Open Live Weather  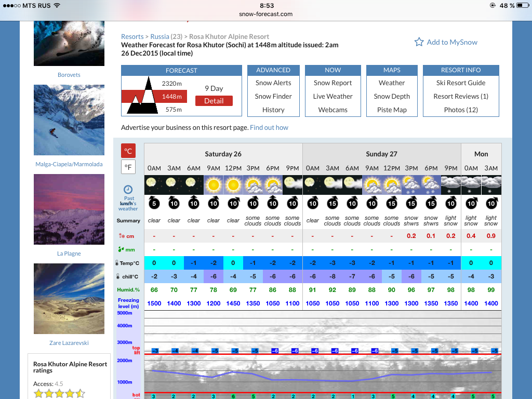(333, 96)
